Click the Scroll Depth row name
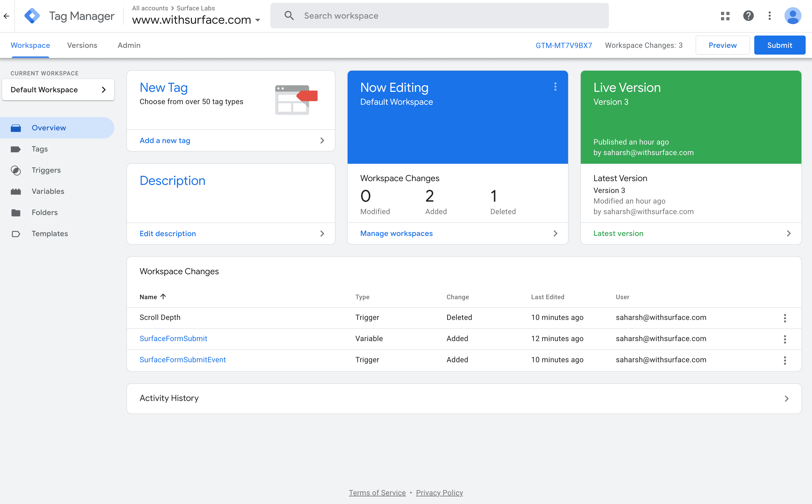812x504 pixels. point(160,317)
